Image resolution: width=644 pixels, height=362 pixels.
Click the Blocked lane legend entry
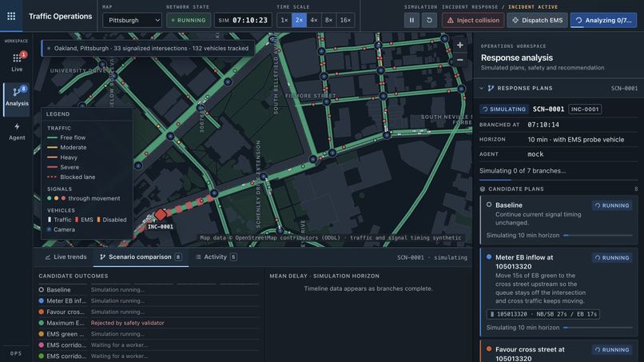click(71, 177)
